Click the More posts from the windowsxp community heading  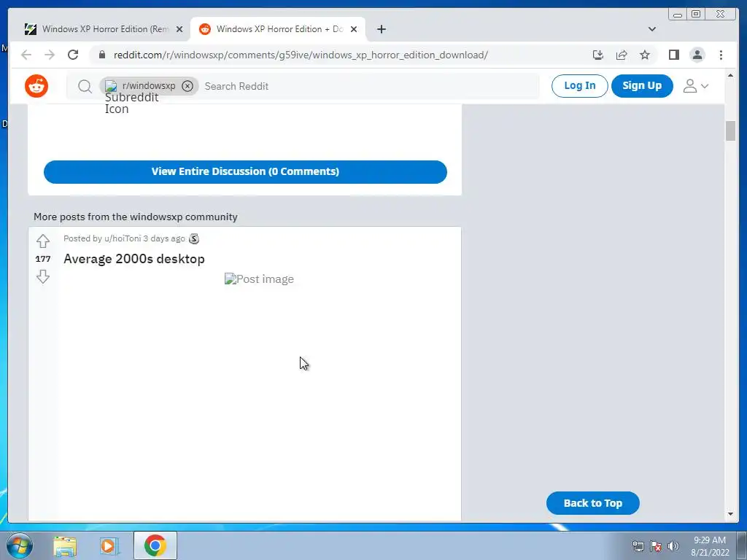[135, 217]
